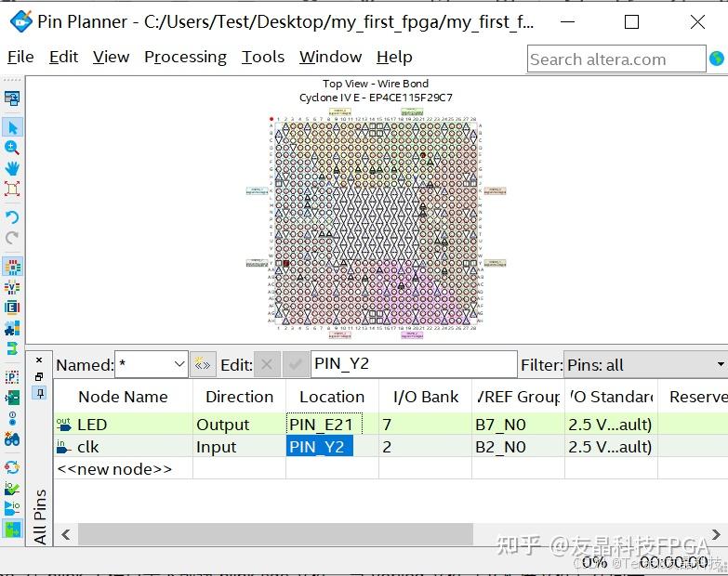Screen dimensions: 728x576
Task: Click the blue undo arrow icon
Action: click(x=12, y=217)
